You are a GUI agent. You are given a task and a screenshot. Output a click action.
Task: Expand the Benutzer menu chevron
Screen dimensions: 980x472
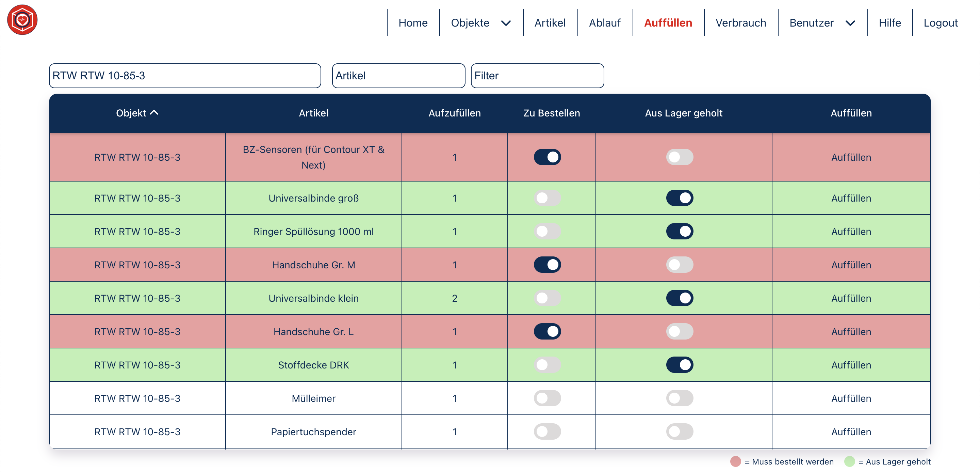pyautogui.click(x=850, y=23)
